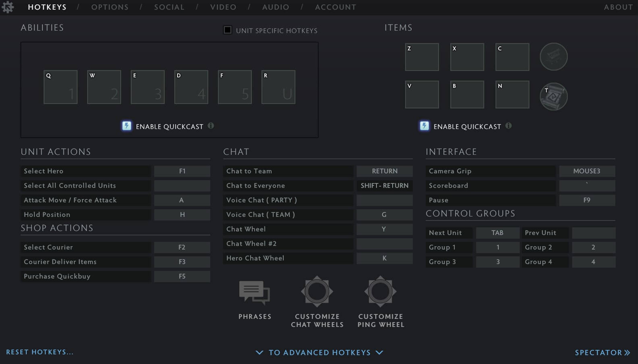Open the Phrases chat icon
Screen dimensions: 638x364
click(254, 292)
